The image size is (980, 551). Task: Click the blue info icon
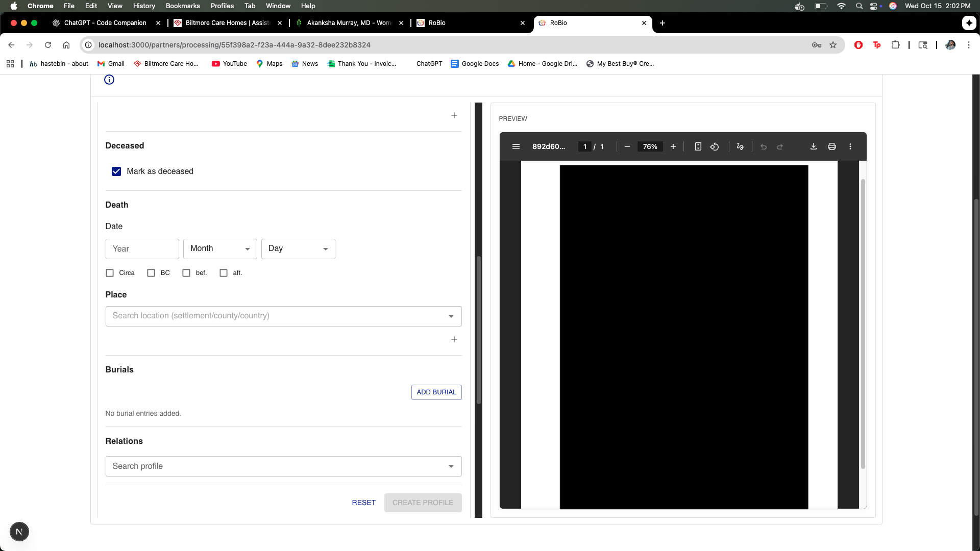[109, 80]
